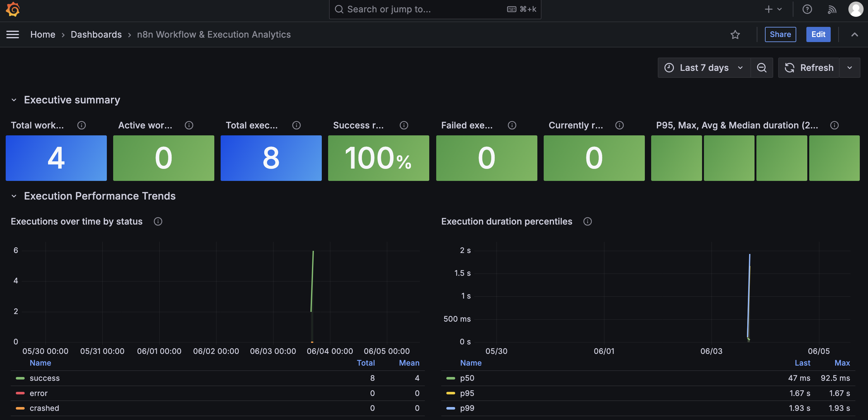Click the Share button
868x420 pixels.
tap(780, 34)
